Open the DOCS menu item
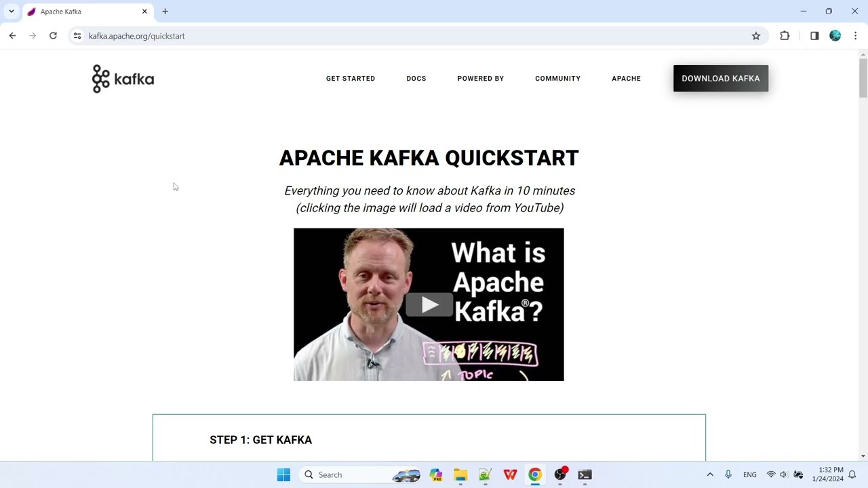The image size is (868, 488). 416,79
